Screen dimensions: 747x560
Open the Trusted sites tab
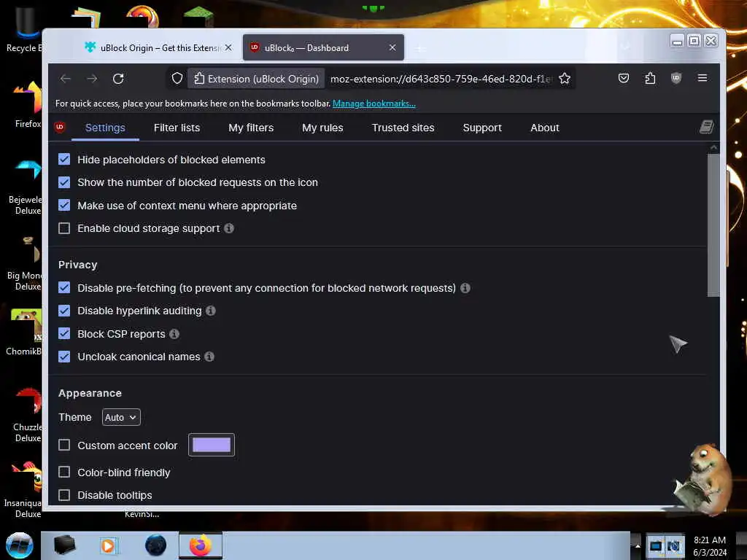pos(403,128)
